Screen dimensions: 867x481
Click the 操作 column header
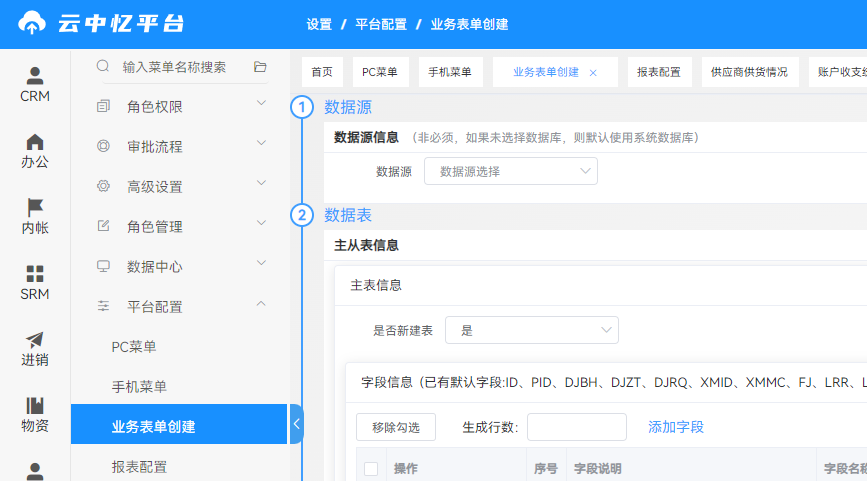click(405, 469)
